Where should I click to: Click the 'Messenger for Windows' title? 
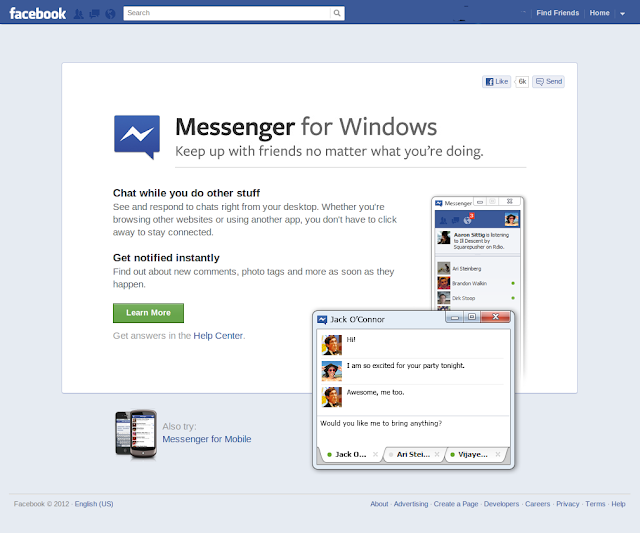pyautogui.click(x=306, y=127)
